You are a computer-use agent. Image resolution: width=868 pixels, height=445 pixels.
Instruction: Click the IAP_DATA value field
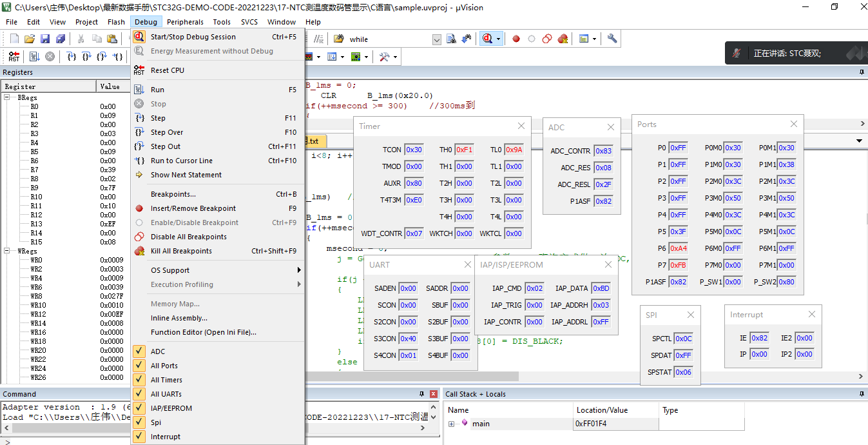601,288
